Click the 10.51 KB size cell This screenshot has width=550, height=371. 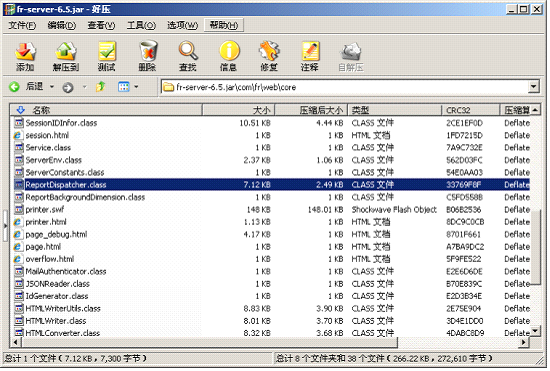(255, 123)
